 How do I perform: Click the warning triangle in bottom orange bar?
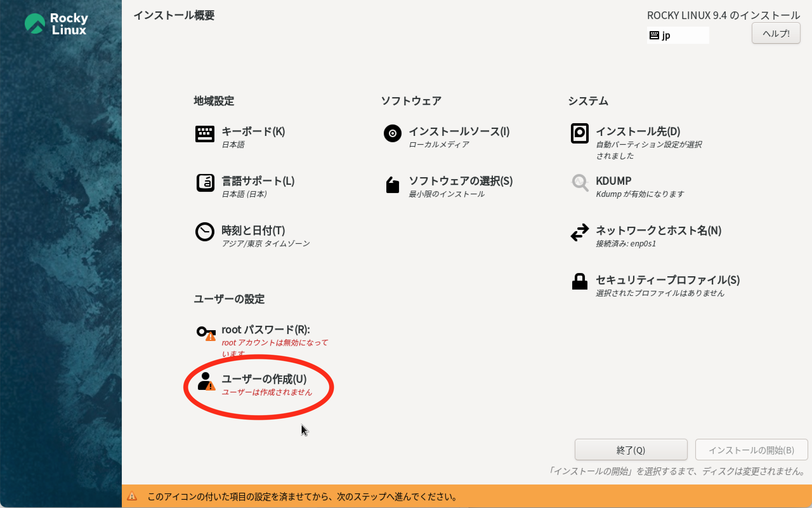[132, 496]
